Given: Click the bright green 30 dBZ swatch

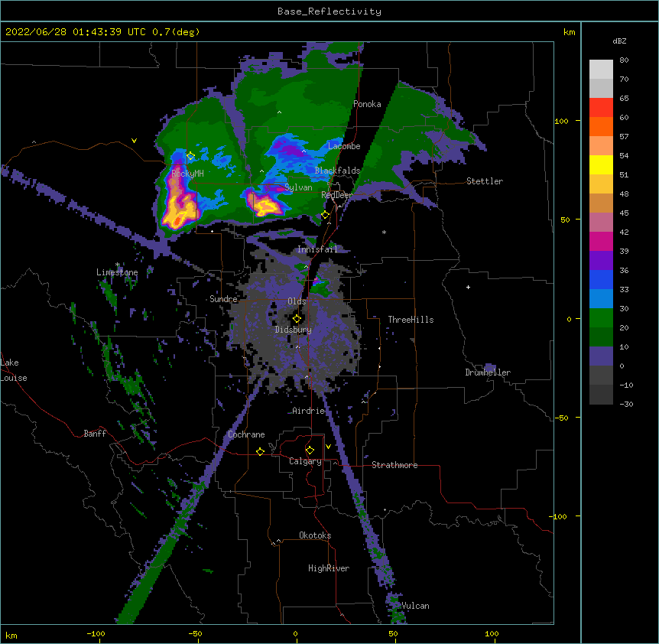Looking at the screenshot, I should [x=601, y=318].
